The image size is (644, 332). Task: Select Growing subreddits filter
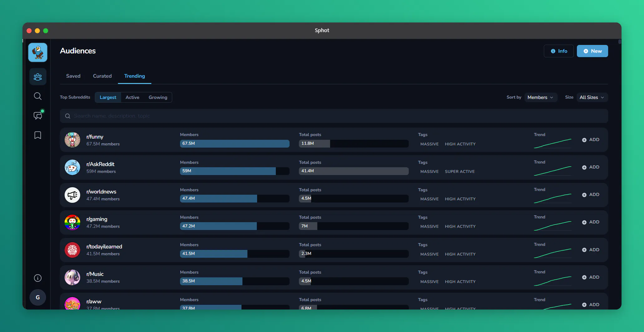coord(158,97)
